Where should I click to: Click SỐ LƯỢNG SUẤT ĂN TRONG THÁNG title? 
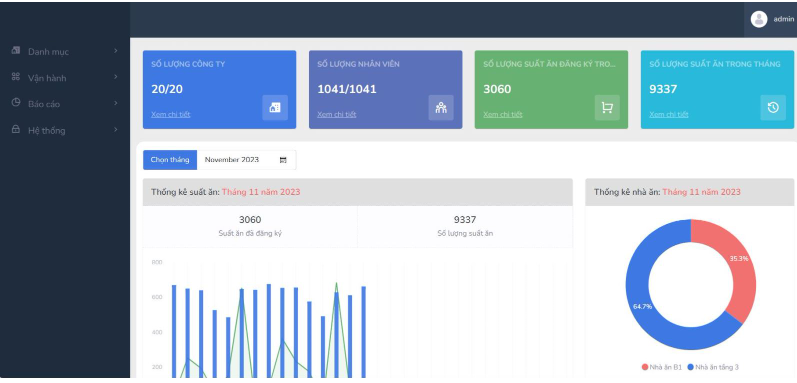pyautogui.click(x=715, y=64)
